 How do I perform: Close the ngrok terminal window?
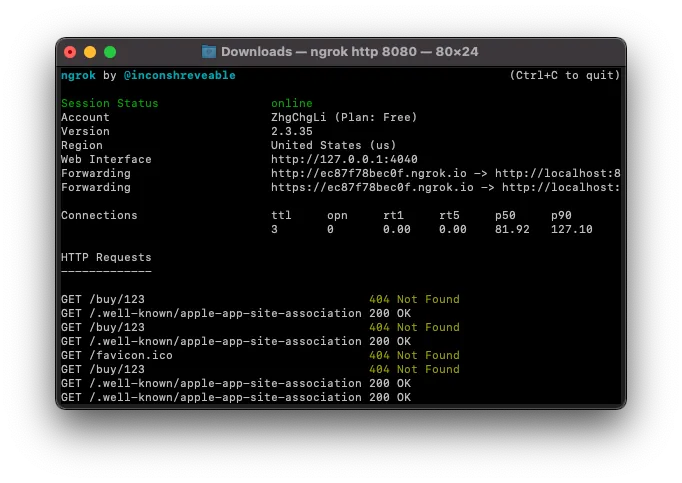[70, 52]
